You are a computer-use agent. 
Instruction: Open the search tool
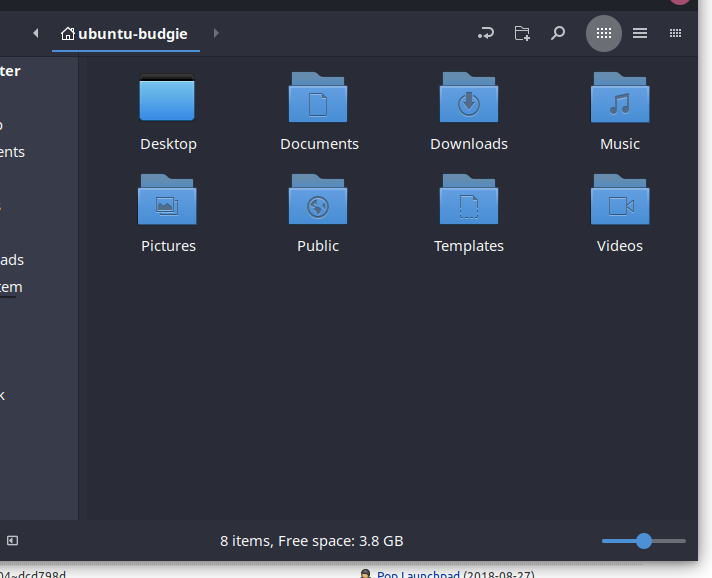pyautogui.click(x=558, y=33)
